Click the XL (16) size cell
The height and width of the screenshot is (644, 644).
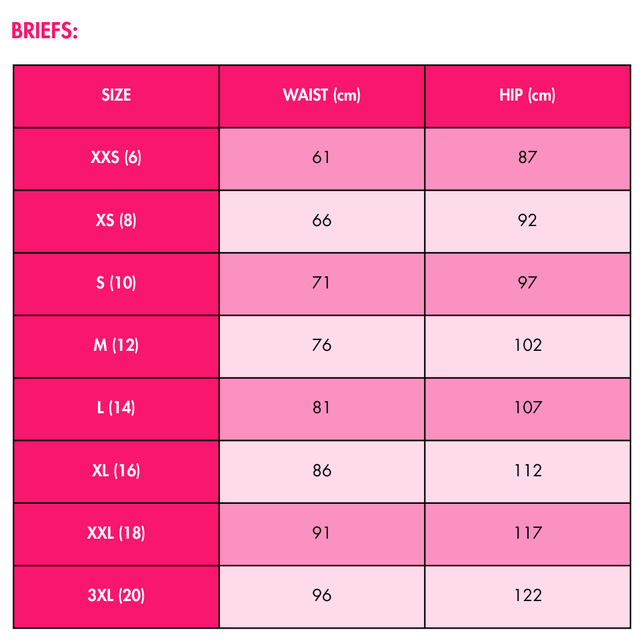pyautogui.click(x=116, y=470)
